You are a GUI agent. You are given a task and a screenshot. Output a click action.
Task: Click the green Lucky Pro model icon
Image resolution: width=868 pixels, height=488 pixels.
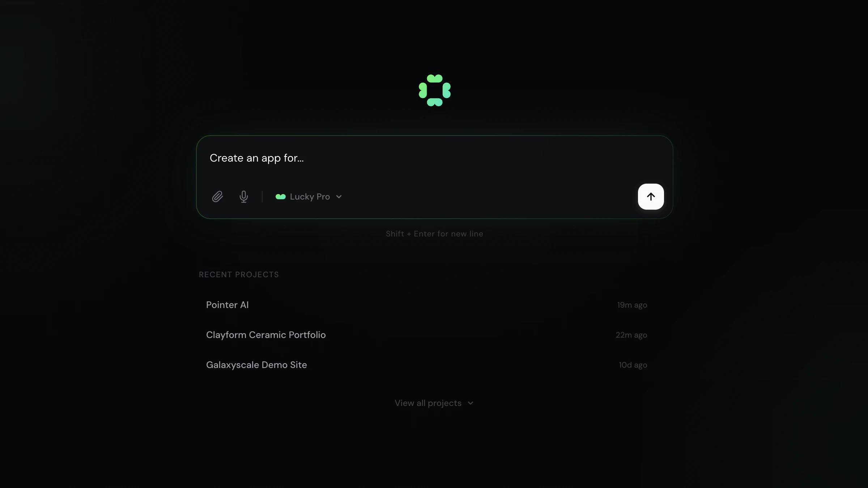click(281, 197)
